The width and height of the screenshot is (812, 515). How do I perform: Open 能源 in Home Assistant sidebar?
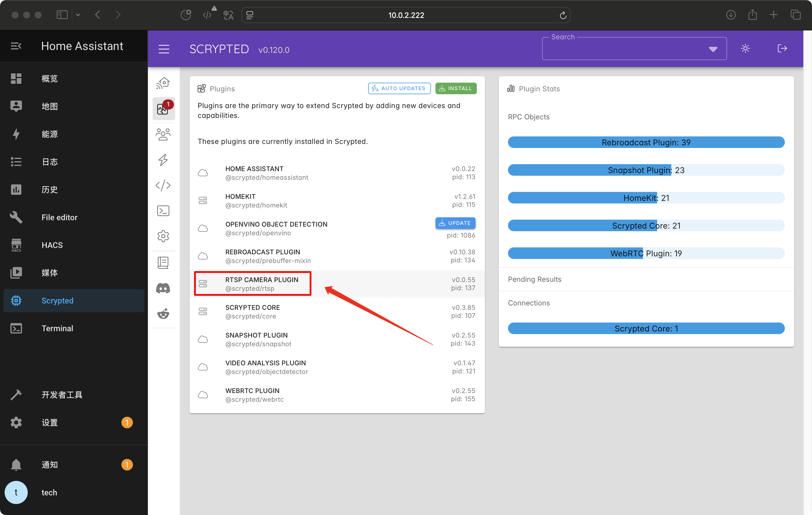[74, 134]
